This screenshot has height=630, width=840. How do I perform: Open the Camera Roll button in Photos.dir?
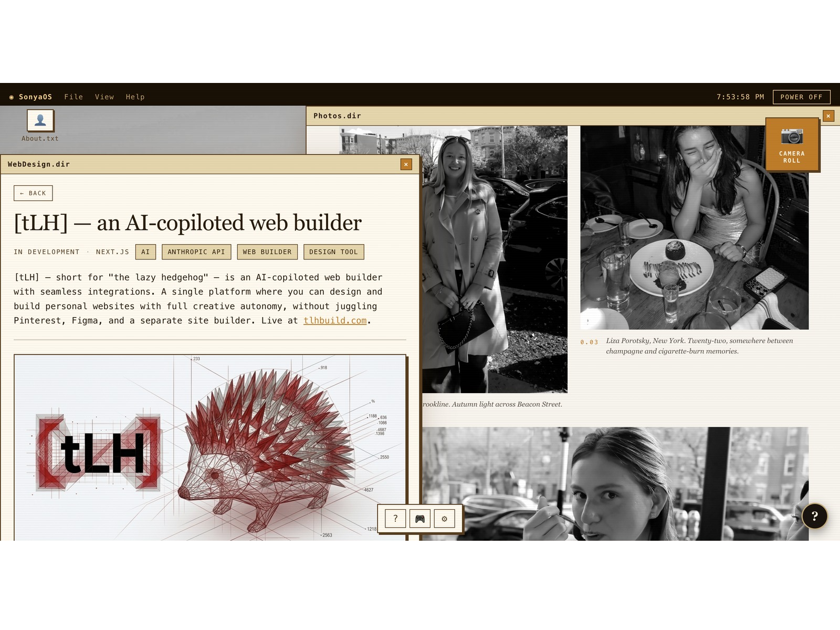tap(792, 144)
